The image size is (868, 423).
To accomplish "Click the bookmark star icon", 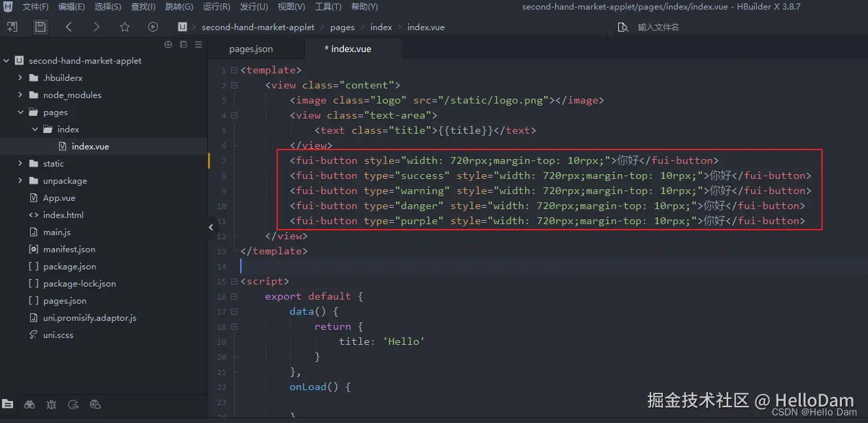I will click(x=125, y=27).
